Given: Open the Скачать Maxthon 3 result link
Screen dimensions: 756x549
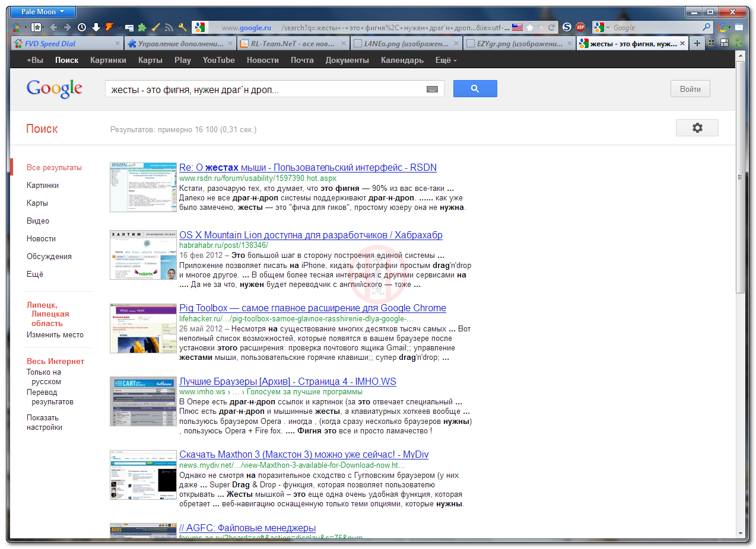Looking at the screenshot, I should [304, 455].
